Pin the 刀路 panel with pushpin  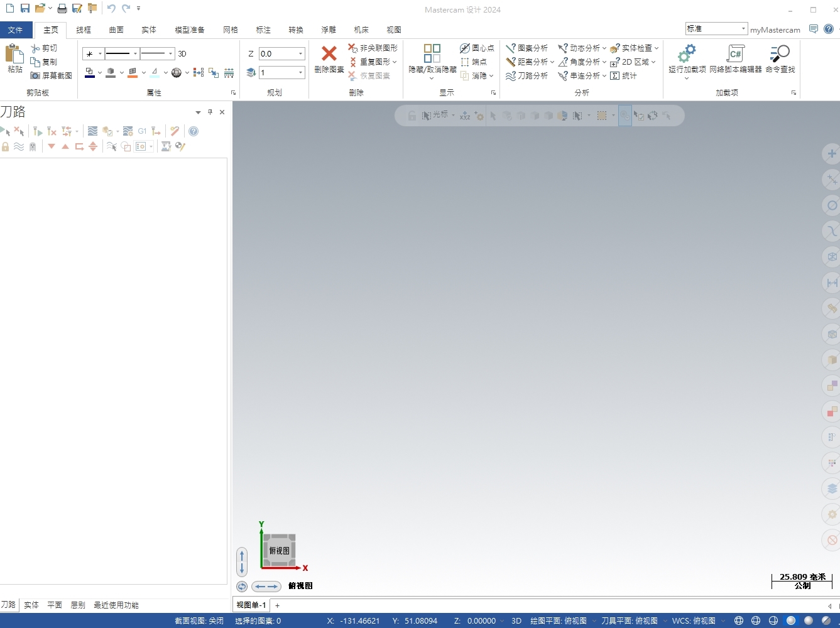pos(210,112)
